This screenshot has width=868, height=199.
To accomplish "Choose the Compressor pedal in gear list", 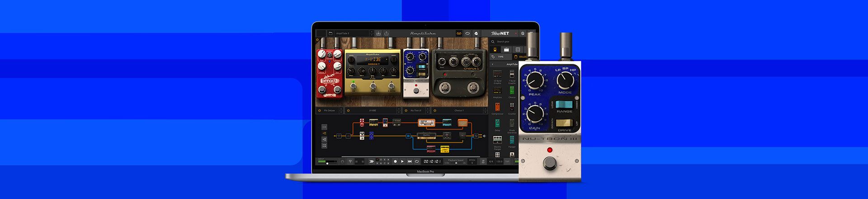I will click(x=497, y=109).
